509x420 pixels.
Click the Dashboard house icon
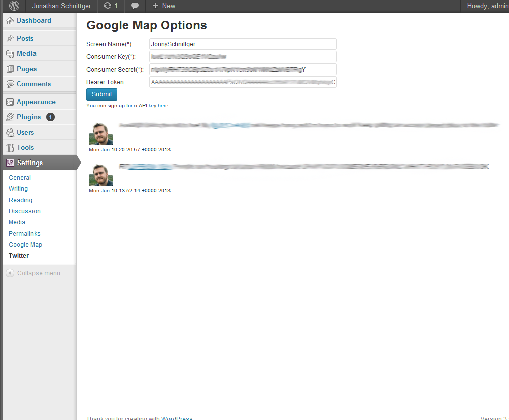10,21
